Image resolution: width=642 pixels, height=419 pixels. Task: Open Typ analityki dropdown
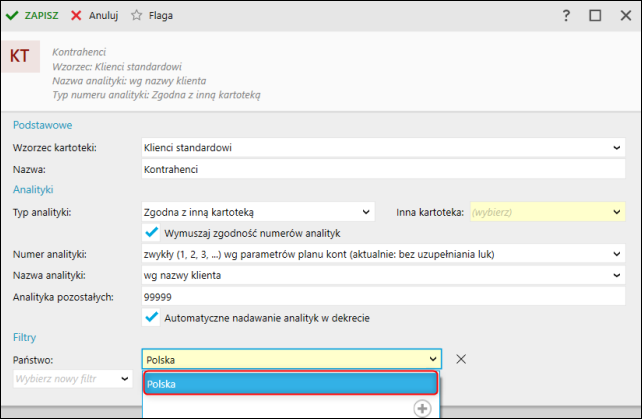coord(367,212)
